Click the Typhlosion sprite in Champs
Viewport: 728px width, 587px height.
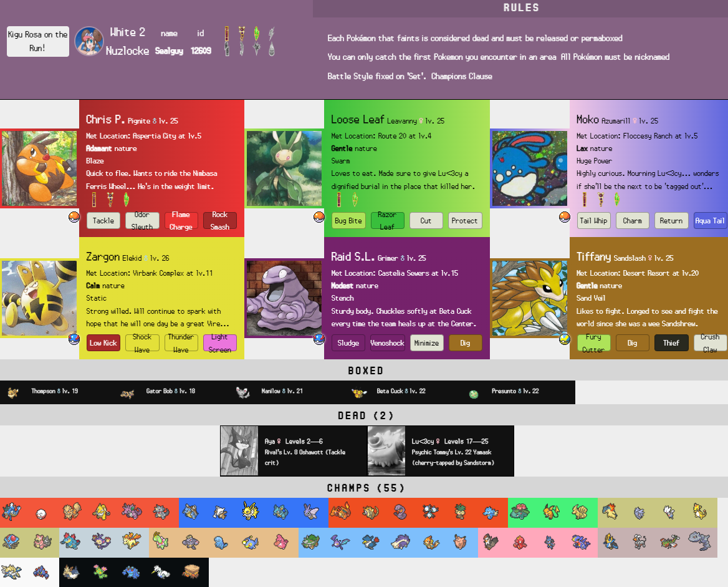pos(609,512)
